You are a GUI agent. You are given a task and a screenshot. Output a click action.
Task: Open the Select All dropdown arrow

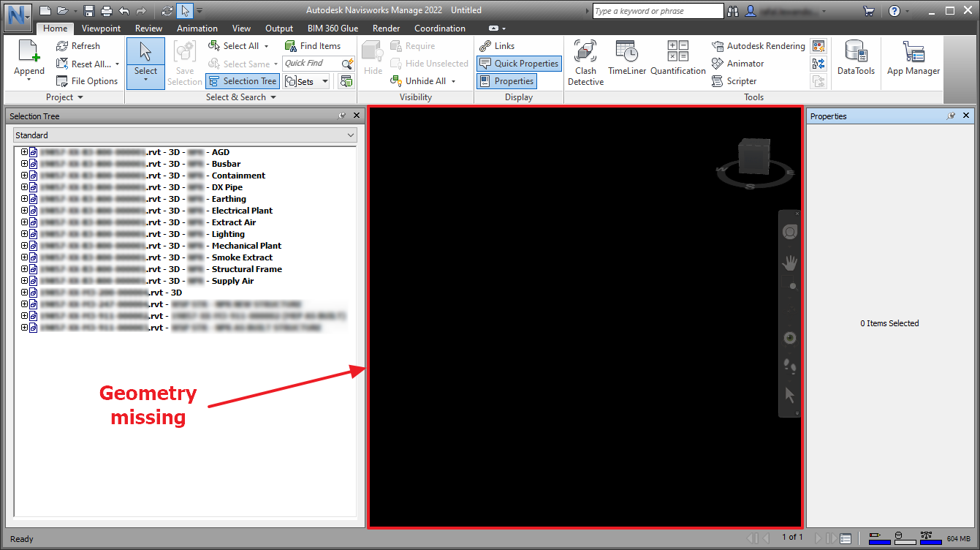(x=266, y=46)
